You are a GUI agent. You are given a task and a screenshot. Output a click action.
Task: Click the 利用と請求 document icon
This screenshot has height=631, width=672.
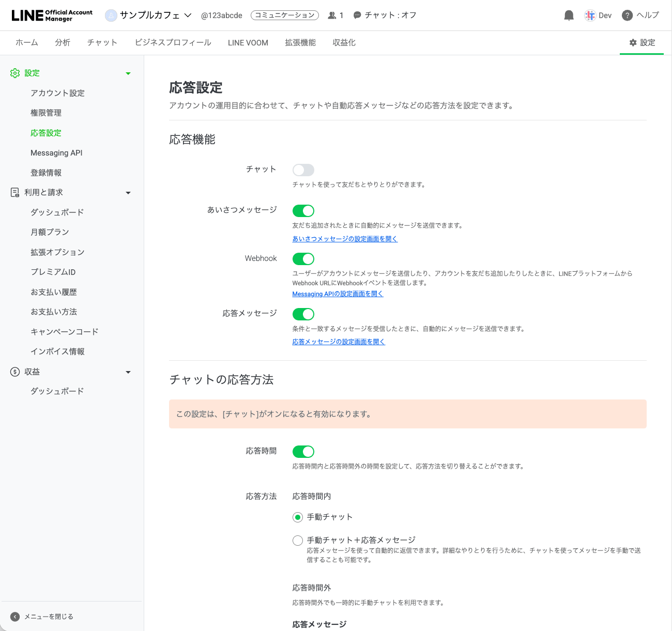[x=15, y=192]
